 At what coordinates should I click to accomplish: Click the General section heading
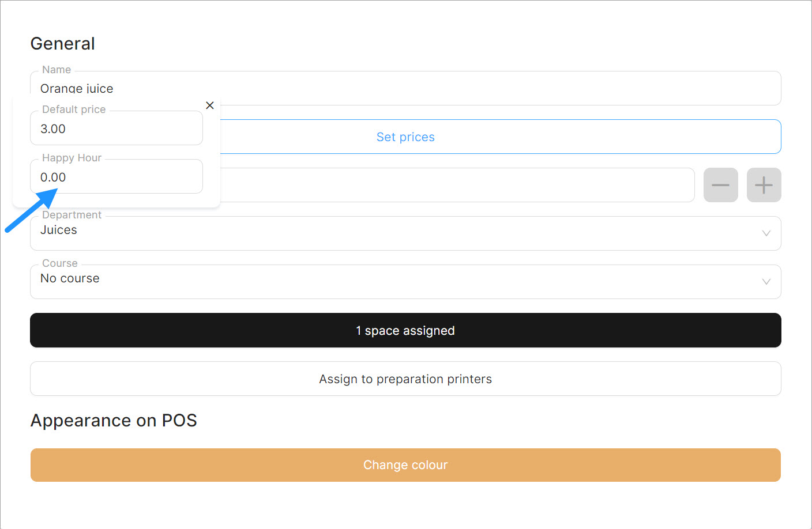point(63,44)
